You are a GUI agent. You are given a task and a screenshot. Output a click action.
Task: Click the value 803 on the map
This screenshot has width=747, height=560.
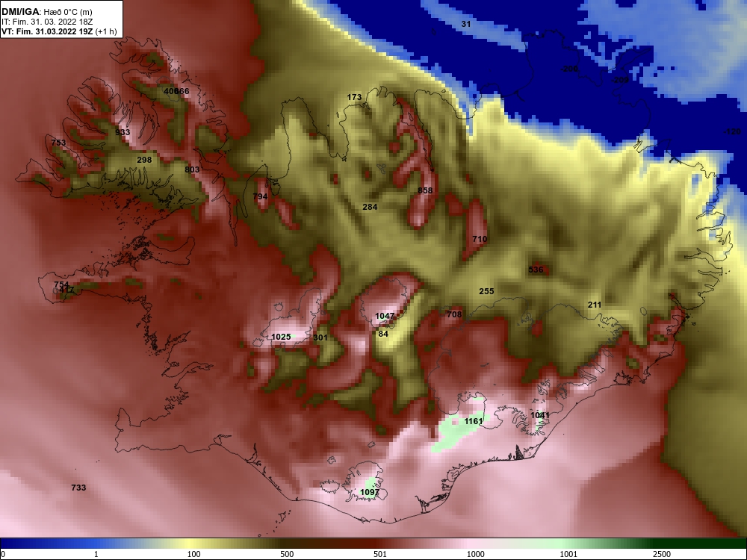coord(192,169)
